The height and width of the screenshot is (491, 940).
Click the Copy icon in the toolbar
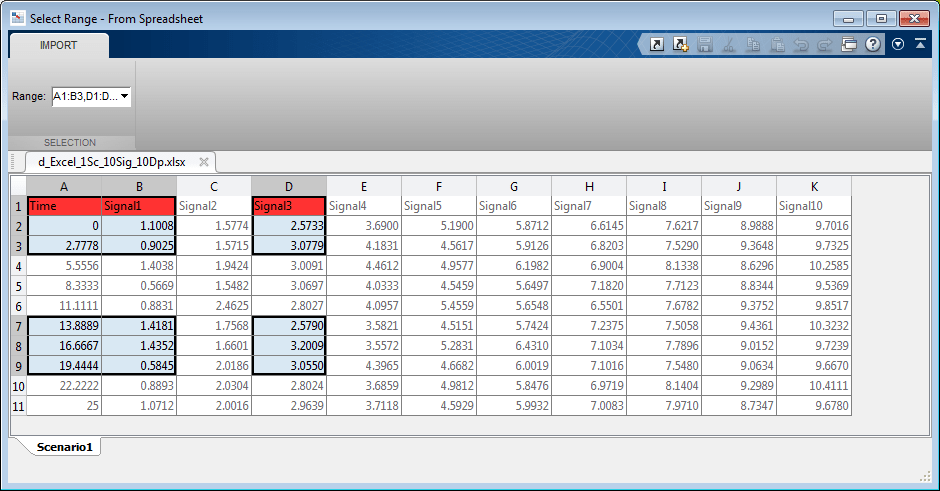pyautogui.click(x=753, y=44)
